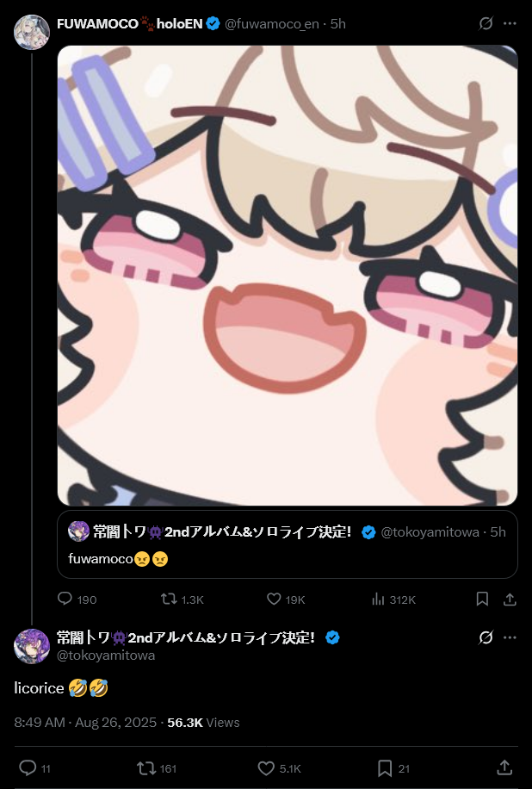Share FUWAMOCO's tweet

point(510,599)
